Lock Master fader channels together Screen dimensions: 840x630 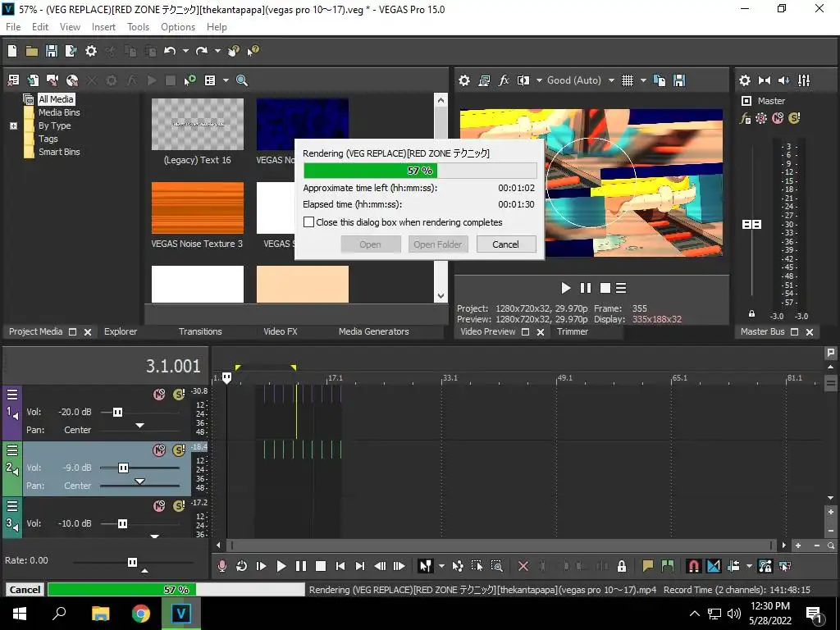click(x=751, y=314)
